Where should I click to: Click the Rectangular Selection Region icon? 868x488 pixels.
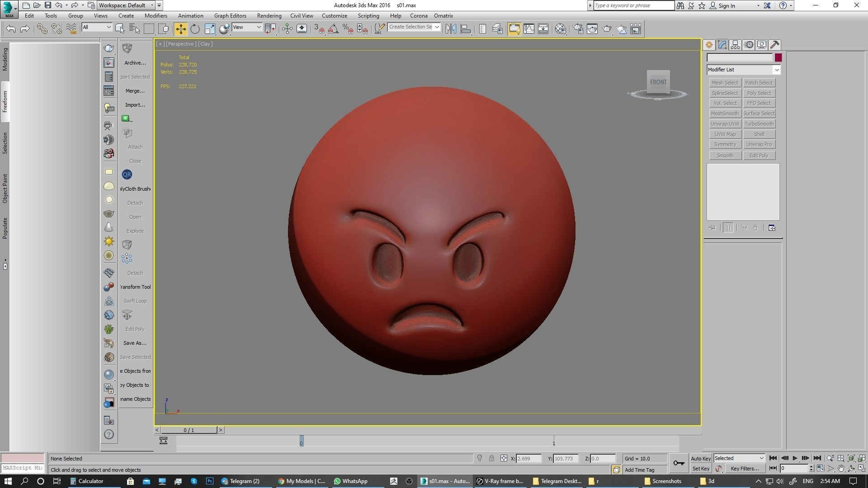click(149, 29)
